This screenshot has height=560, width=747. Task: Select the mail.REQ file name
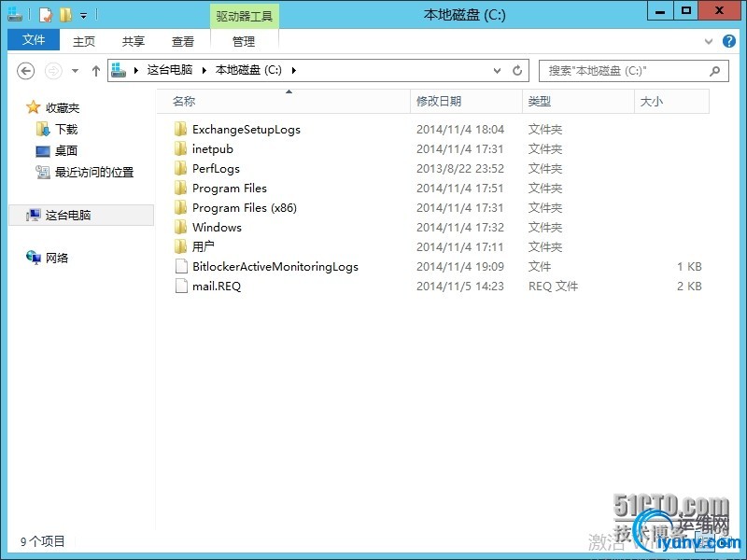coord(217,287)
